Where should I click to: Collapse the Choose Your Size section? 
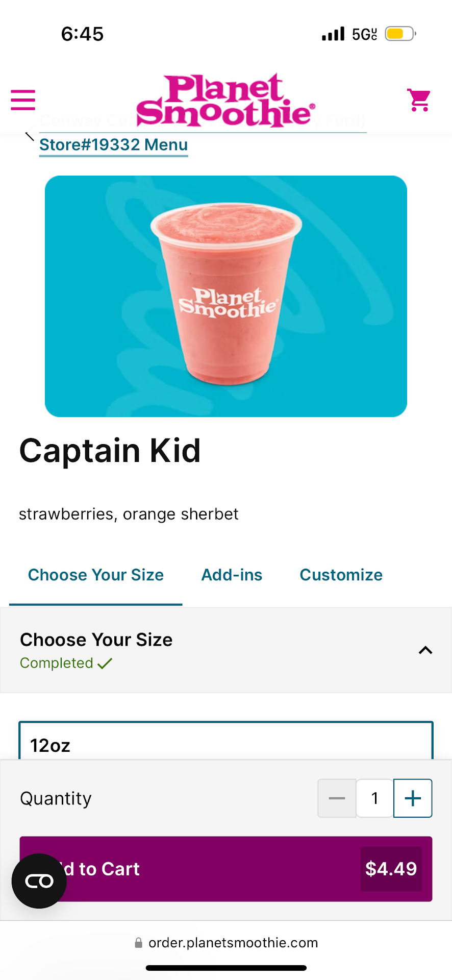(x=425, y=650)
